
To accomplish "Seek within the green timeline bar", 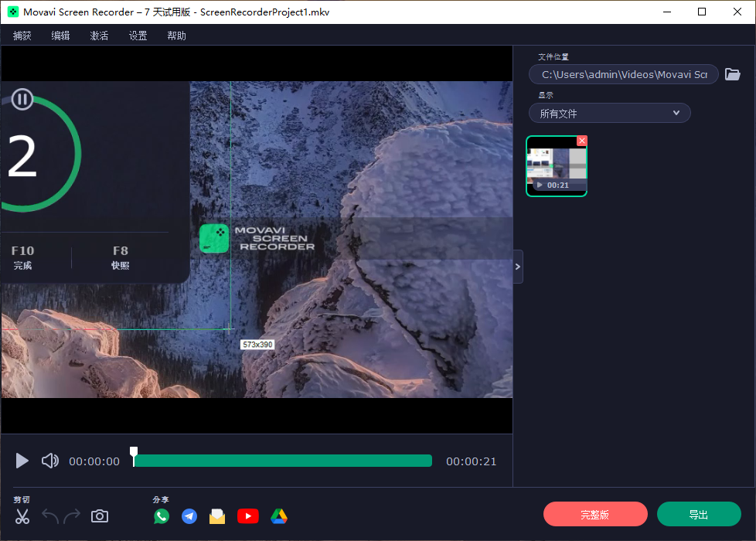I will [x=283, y=461].
